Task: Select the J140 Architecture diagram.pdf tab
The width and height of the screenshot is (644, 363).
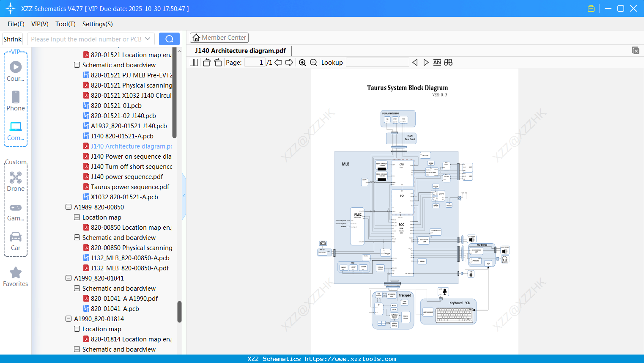Action: tap(240, 51)
